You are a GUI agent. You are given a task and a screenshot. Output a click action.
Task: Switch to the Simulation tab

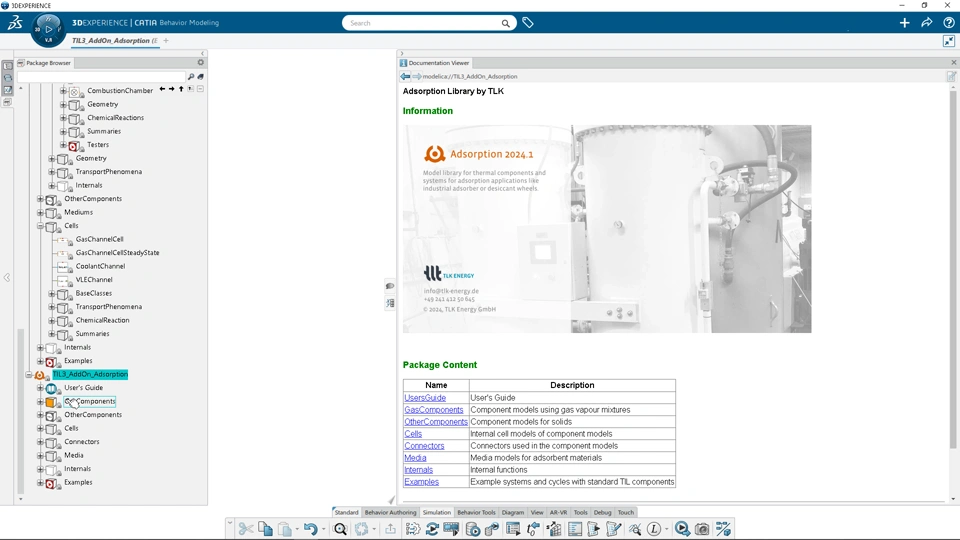coord(437,512)
